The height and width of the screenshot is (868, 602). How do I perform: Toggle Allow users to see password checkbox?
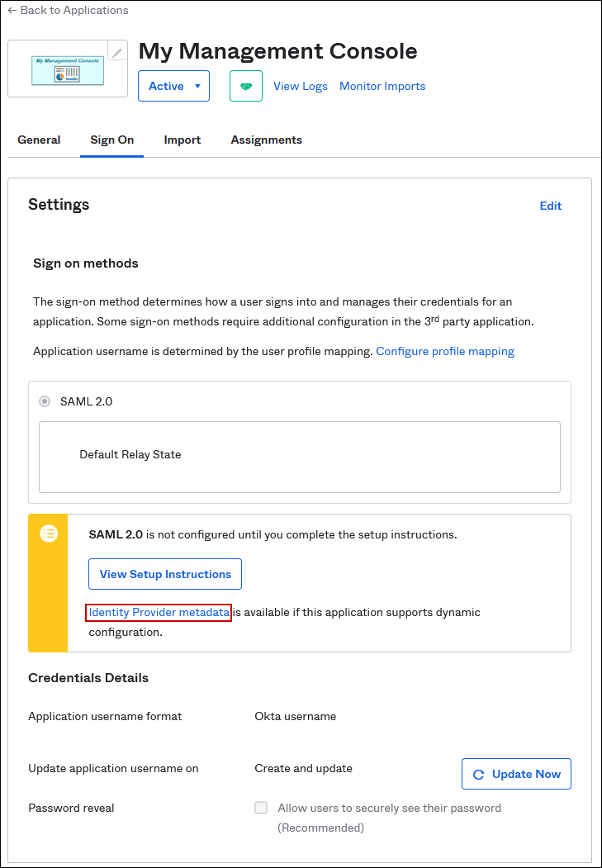(x=261, y=808)
